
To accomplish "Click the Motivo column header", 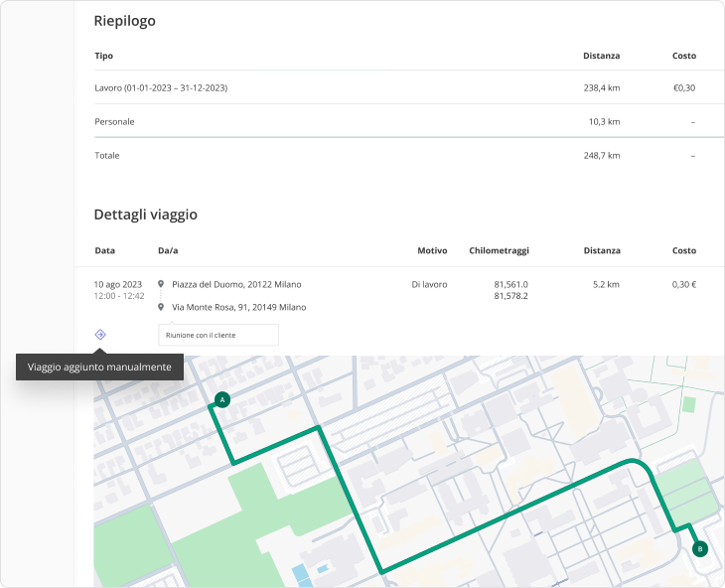I will tap(432, 251).
